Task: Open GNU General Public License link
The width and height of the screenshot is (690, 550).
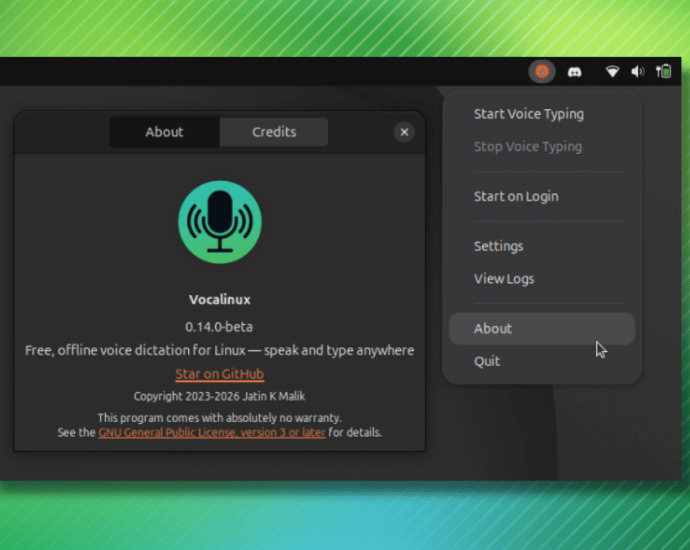Action: click(x=212, y=433)
